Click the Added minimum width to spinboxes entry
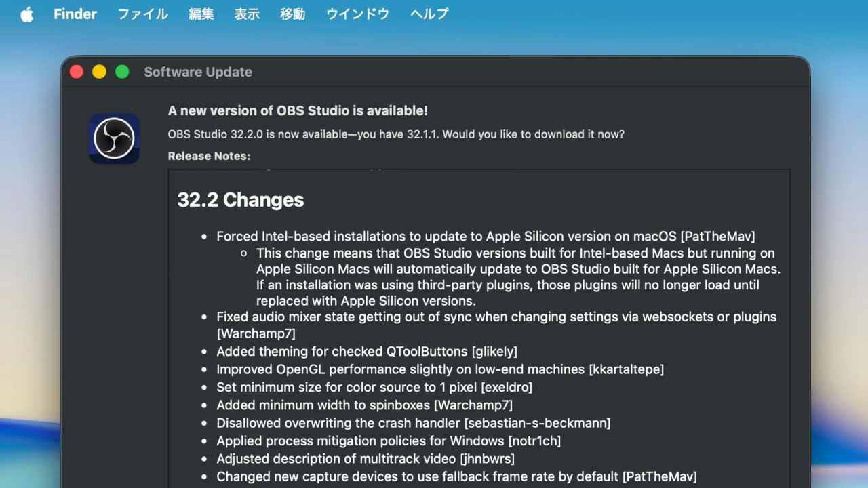Image resolution: width=868 pixels, height=488 pixels. tap(364, 405)
